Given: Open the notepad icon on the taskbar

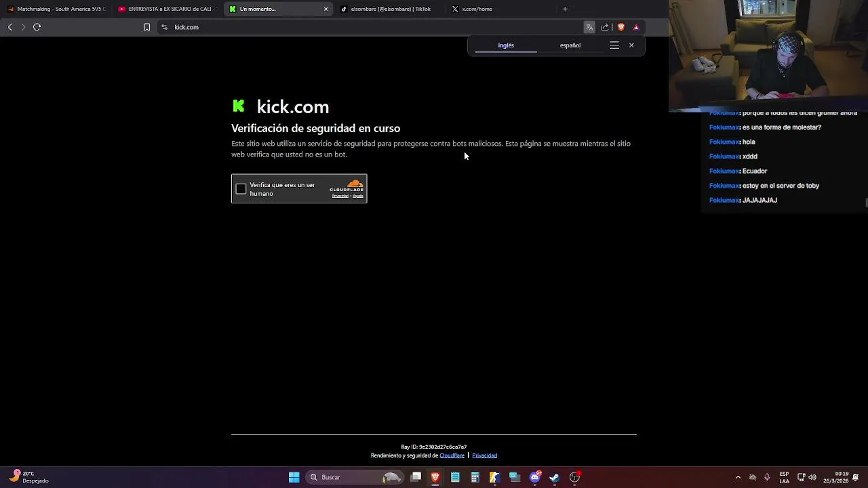Looking at the screenshot, I should pos(455,477).
